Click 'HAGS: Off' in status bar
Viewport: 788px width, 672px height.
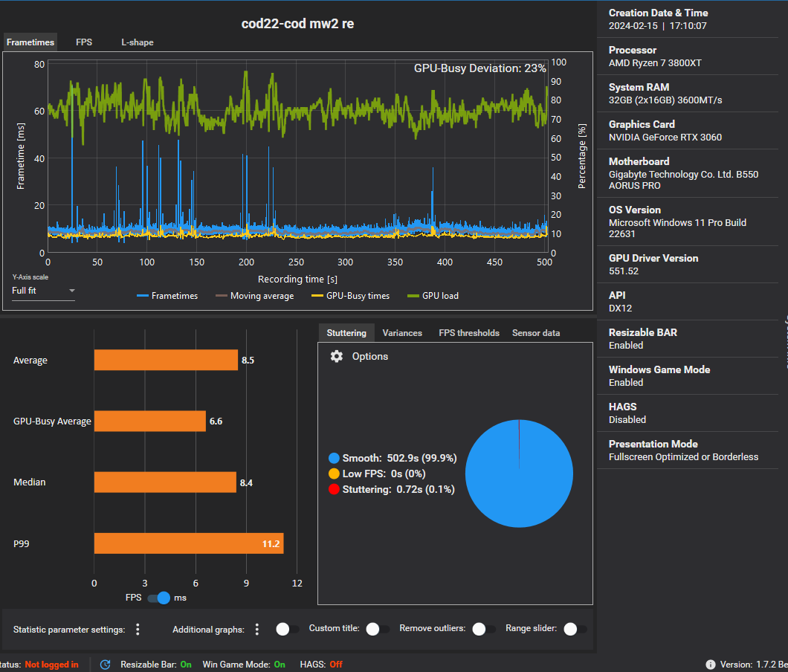coord(321,665)
